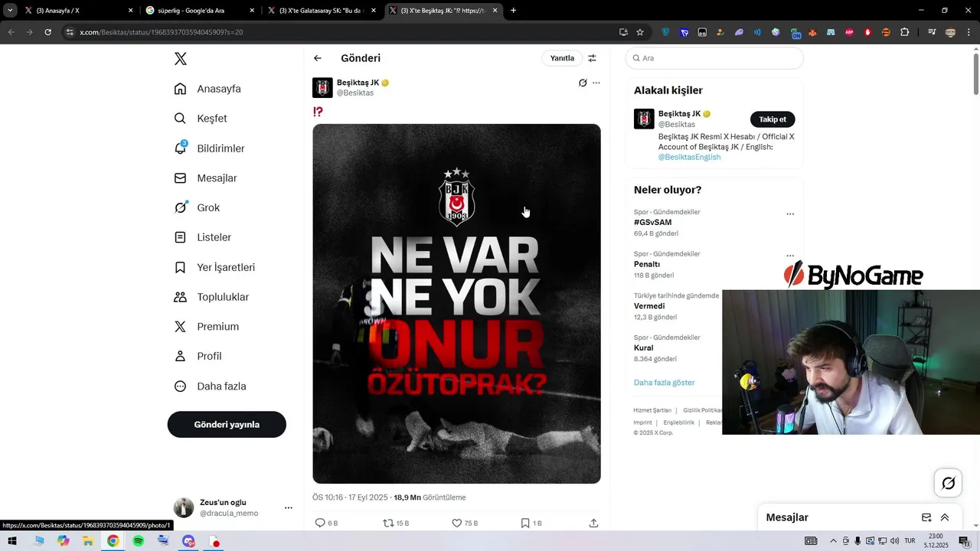
Task: Open Listeler in sidebar
Action: pyautogui.click(x=202, y=237)
